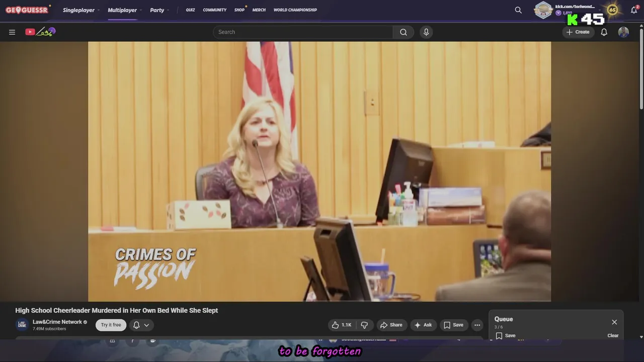Click the video player to pause

319,171
